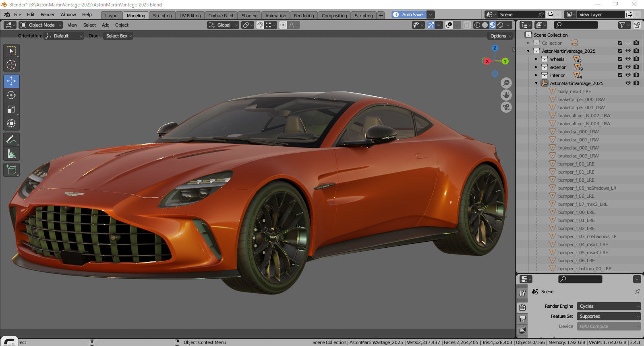644x346 pixels.
Task: Expand the wheels collection
Action: [x=536, y=59]
